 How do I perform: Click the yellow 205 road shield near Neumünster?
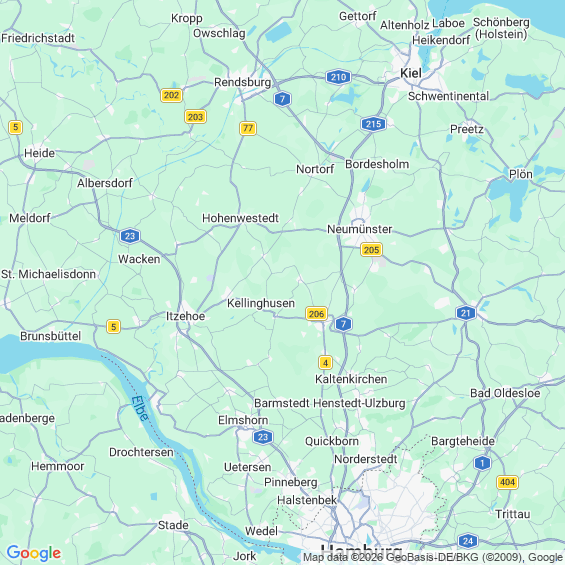(371, 250)
